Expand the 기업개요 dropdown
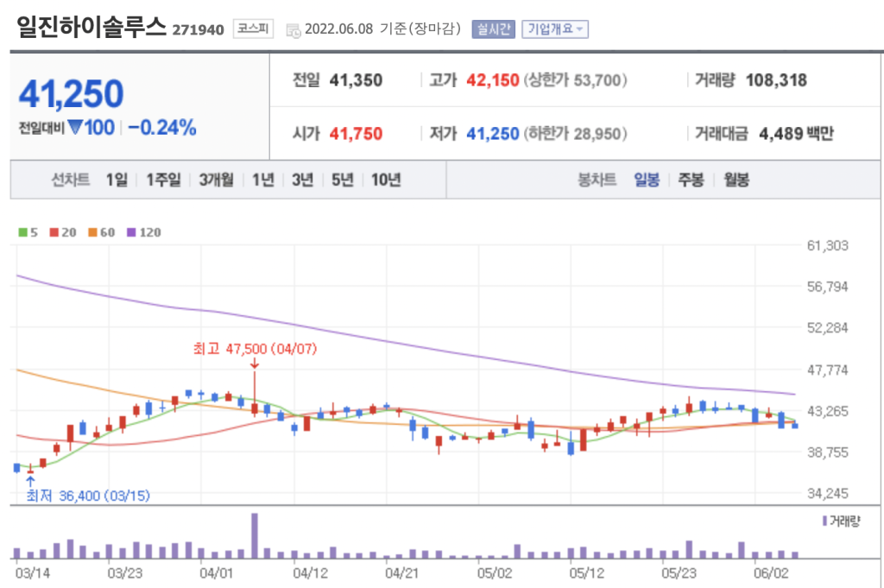This screenshot has width=884, height=588. pos(555,29)
